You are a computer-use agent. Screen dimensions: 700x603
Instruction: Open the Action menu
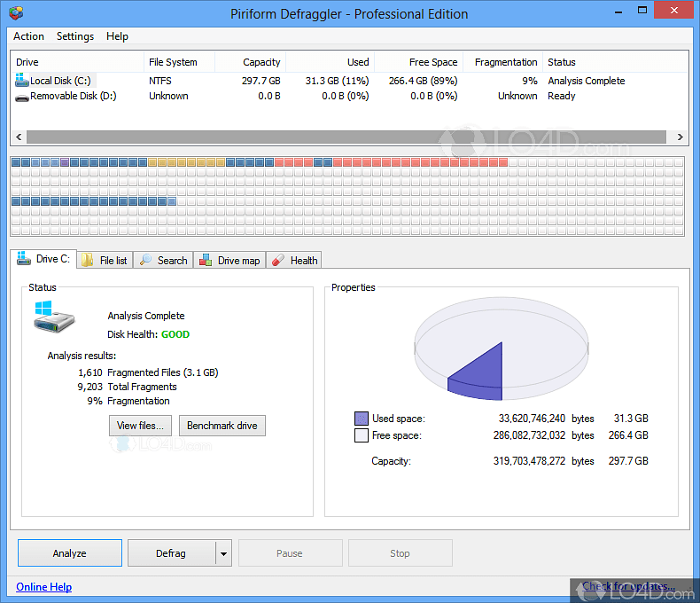click(x=28, y=36)
